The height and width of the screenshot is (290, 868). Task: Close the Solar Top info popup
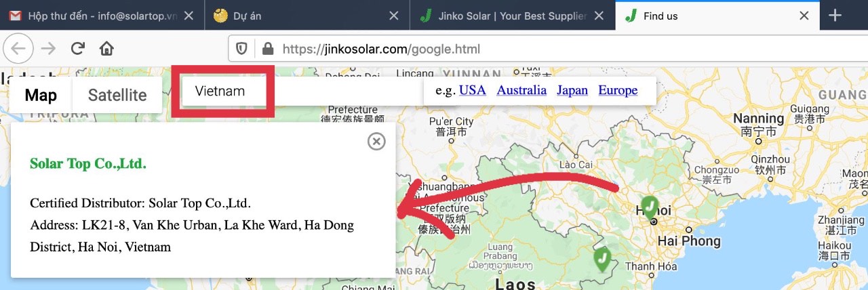click(x=376, y=141)
